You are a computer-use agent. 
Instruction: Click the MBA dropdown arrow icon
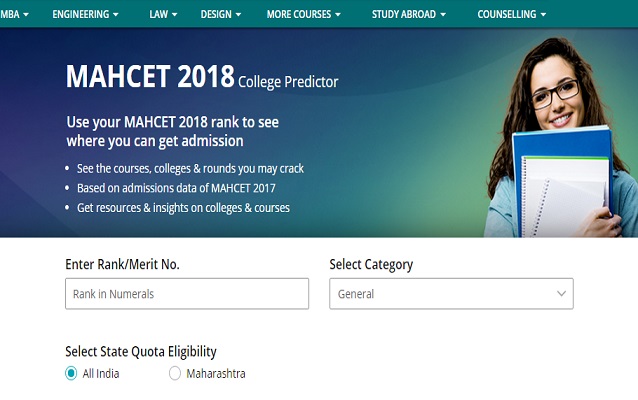click(x=24, y=15)
